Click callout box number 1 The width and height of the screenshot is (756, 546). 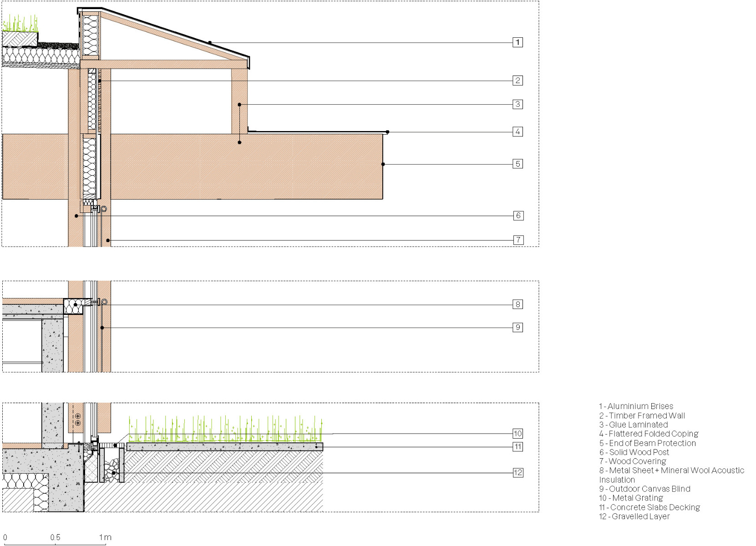coord(518,42)
